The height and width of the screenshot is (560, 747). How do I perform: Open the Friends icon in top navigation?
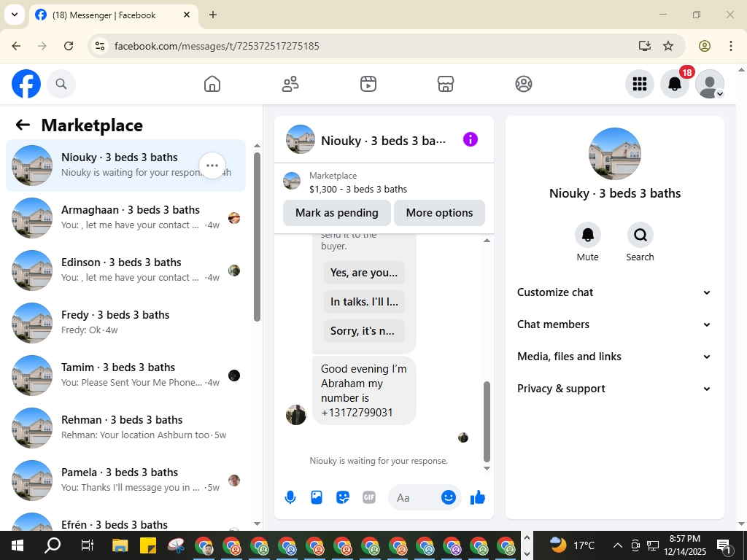click(290, 84)
